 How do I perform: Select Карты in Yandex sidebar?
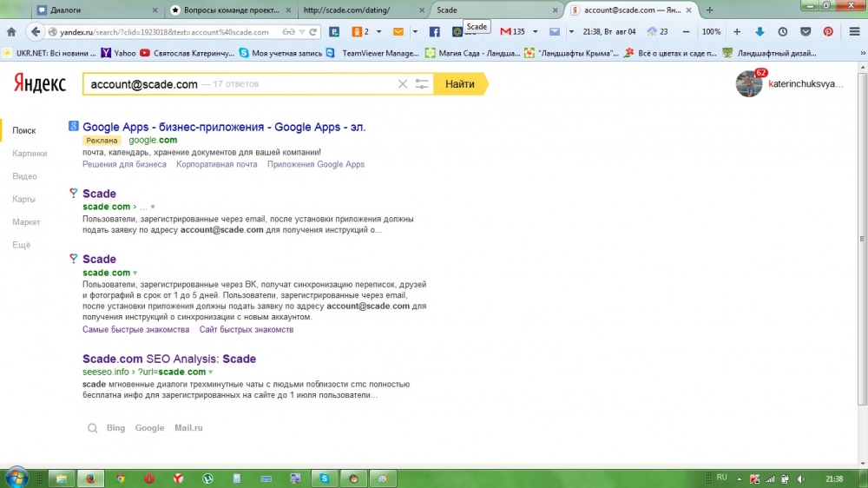pyautogui.click(x=23, y=199)
